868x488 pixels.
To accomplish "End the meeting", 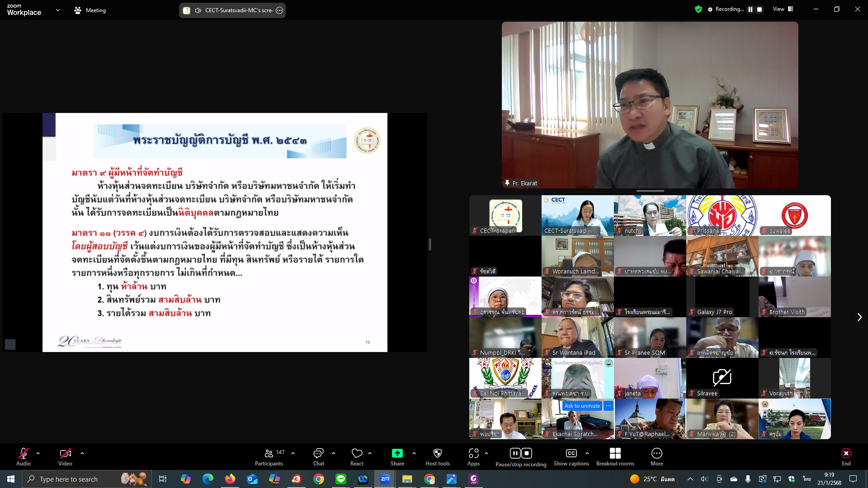I will point(846,457).
